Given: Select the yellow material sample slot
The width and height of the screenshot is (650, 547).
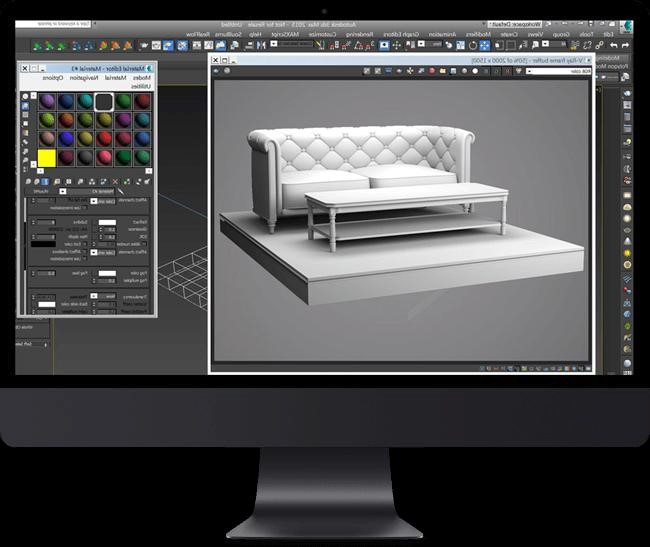Looking at the screenshot, I should point(46,157).
